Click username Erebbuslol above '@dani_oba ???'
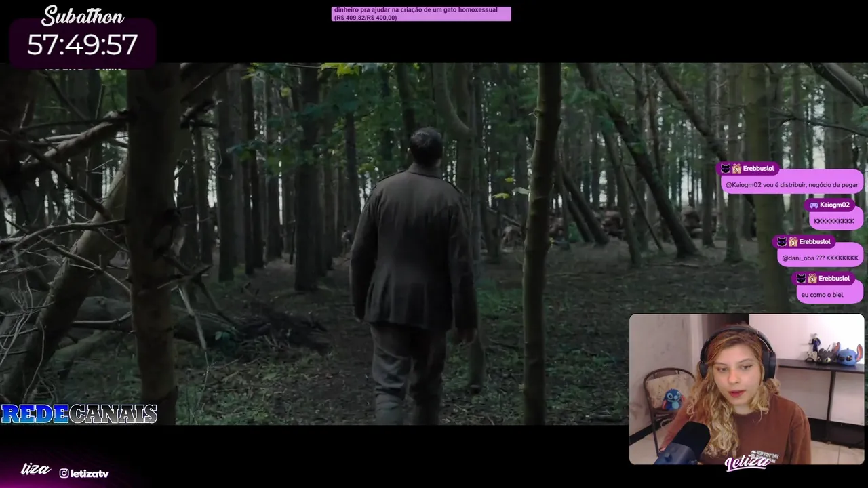Viewport: 868px width, 488px height. (x=815, y=241)
